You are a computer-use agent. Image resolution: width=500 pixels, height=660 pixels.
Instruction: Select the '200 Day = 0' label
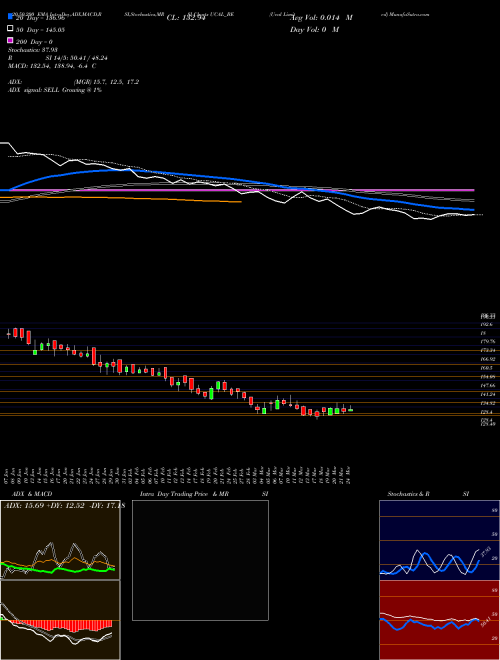[34, 42]
